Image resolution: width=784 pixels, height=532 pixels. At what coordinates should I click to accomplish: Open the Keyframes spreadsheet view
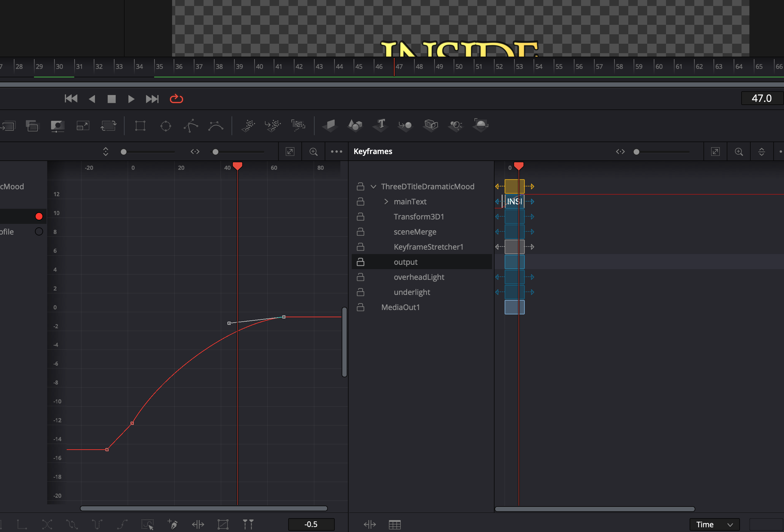(x=395, y=524)
